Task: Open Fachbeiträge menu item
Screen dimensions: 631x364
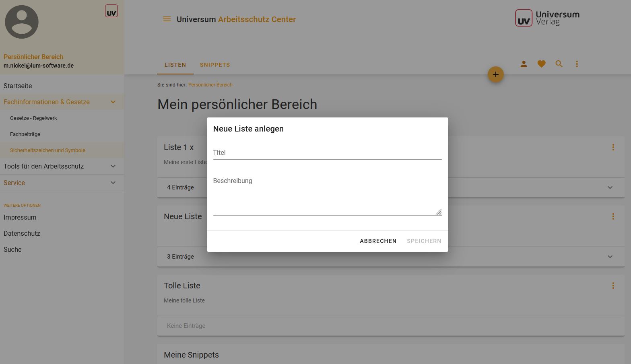Action: [25, 134]
